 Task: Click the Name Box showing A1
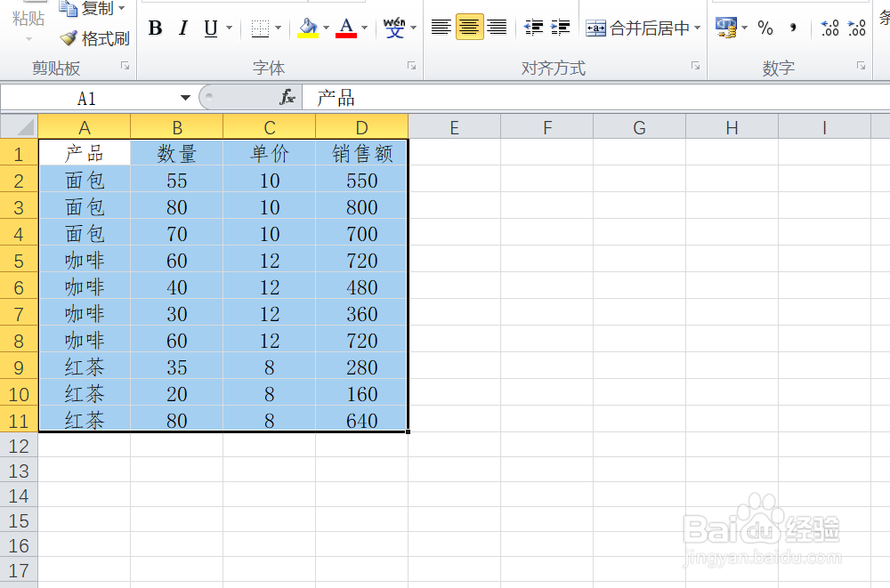click(89, 98)
